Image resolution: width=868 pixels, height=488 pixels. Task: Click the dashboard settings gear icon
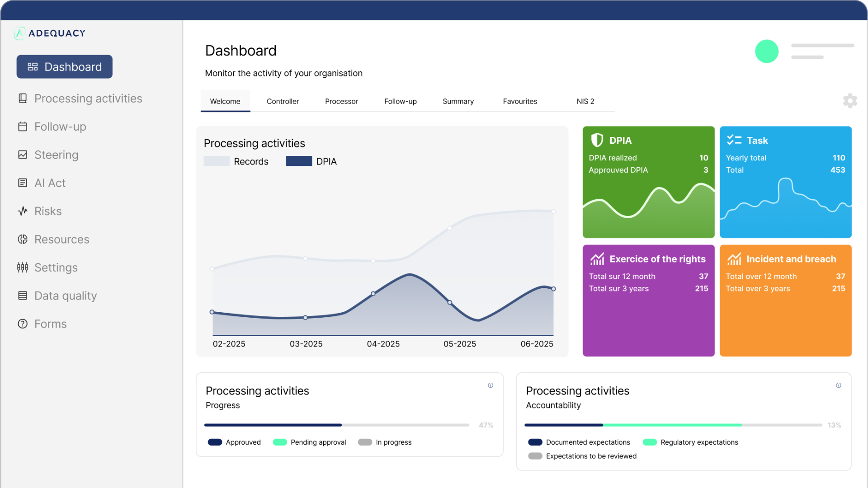pos(850,101)
